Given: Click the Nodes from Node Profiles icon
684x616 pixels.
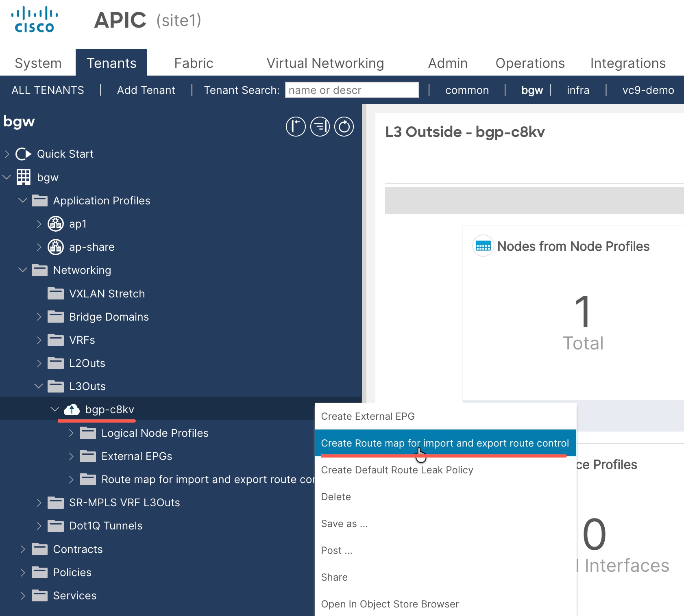Looking at the screenshot, I should 483,246.
